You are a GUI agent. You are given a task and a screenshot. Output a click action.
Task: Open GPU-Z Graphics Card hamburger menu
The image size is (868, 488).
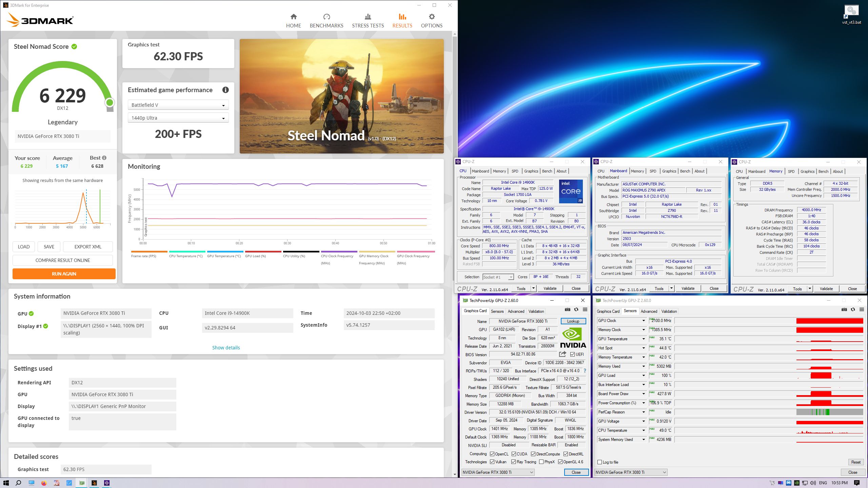585,309
